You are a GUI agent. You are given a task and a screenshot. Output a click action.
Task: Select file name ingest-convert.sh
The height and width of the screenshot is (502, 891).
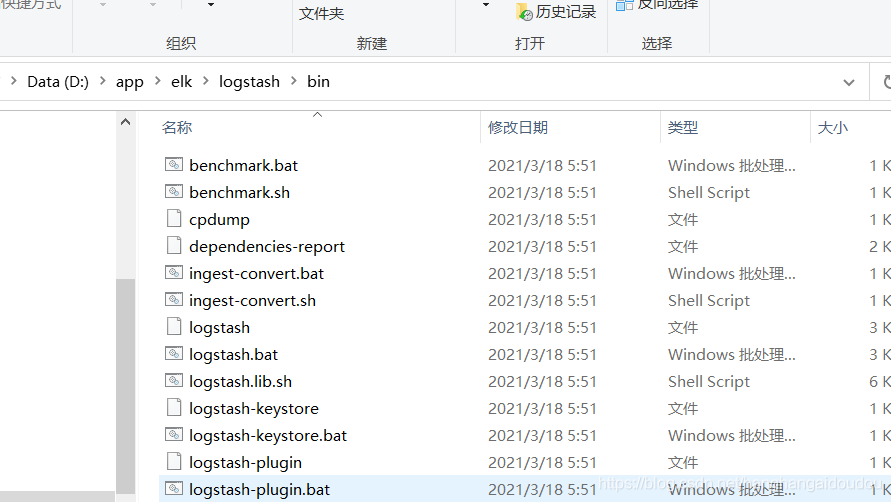[252, 301]
